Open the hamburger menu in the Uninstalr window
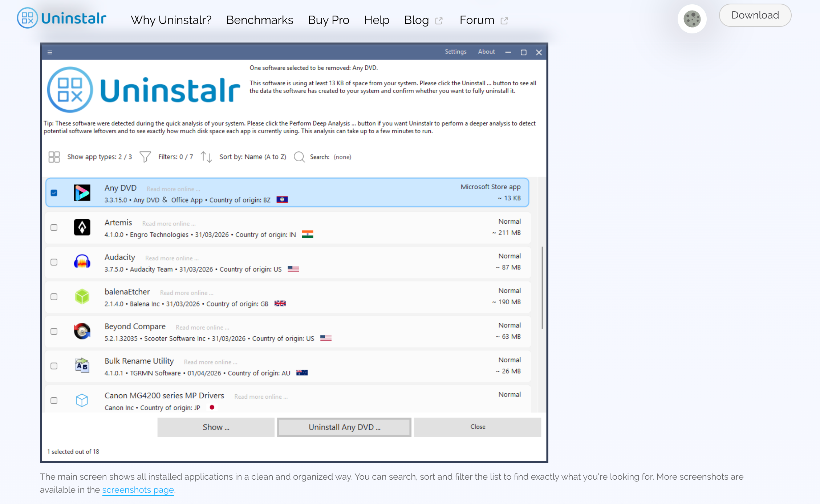The image size is (820, 504). [x=50, y=52]
